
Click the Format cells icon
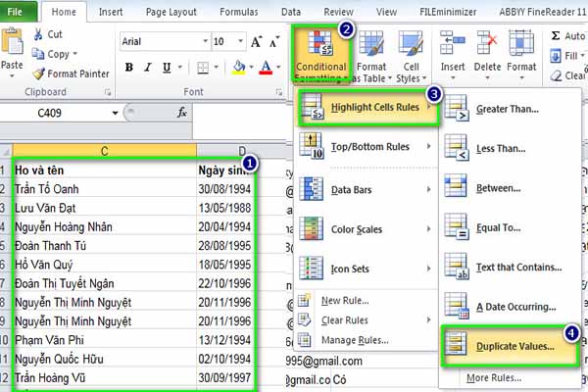[521, 42]
